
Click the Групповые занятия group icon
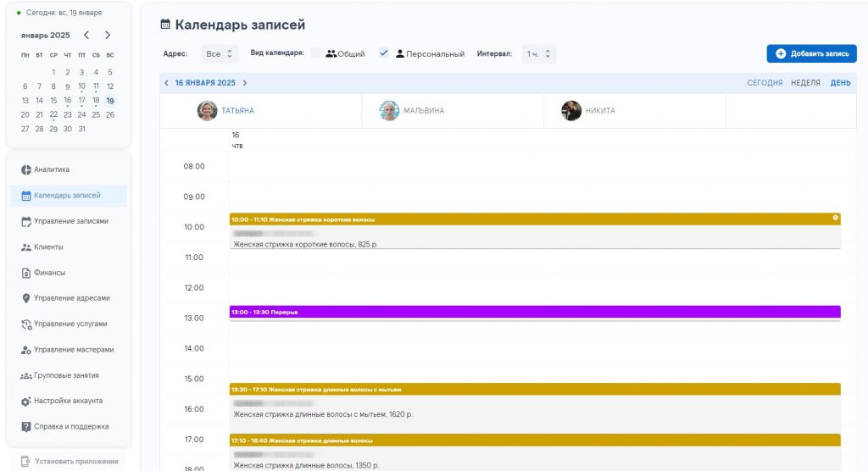click(x=26, y=375)
